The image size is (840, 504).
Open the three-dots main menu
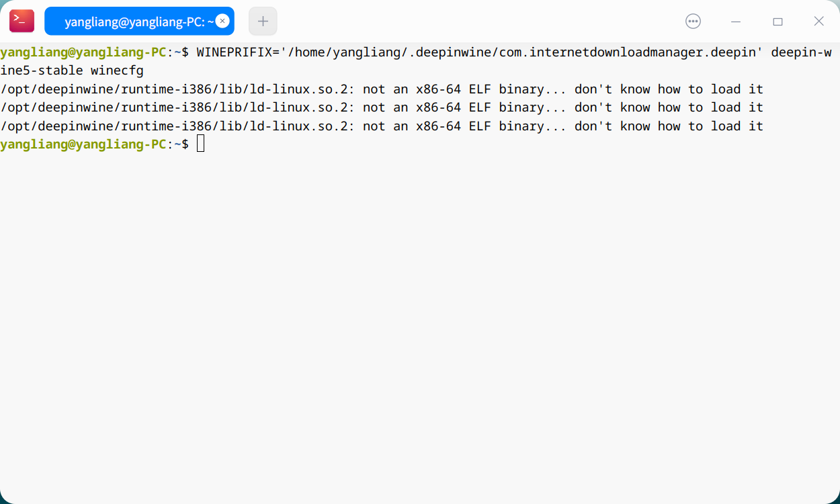[693, 21]
